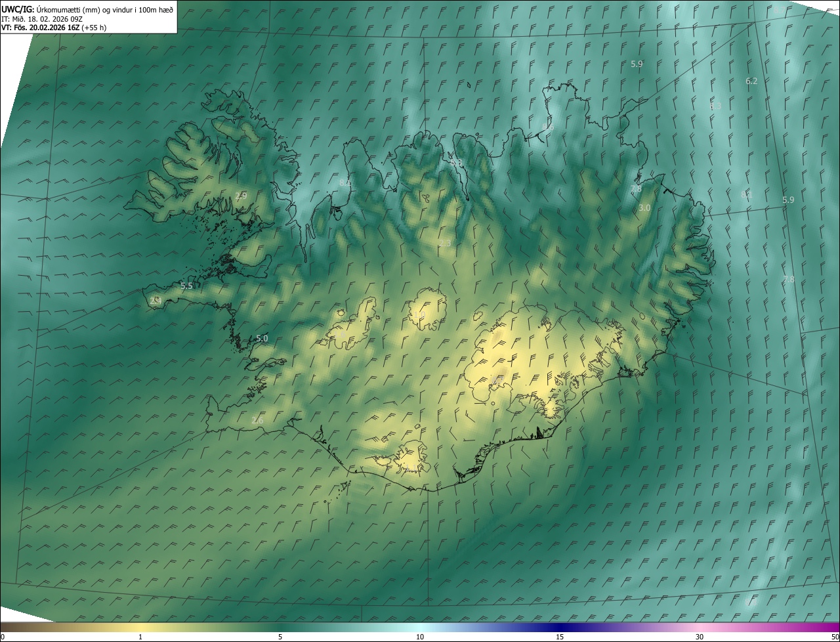Click the 2.9 value in the Westfjords
This screenshot has height=642, width=840.
[x=241, y=196]
